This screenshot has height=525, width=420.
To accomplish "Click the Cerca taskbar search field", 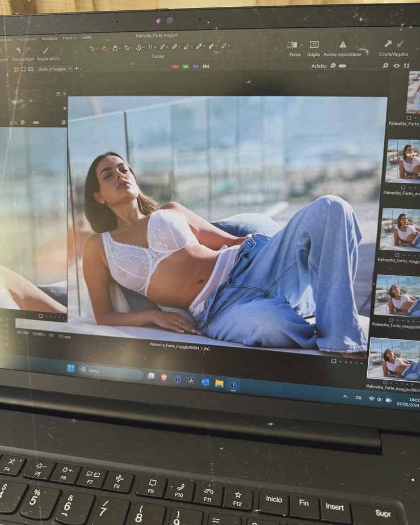I will (111, 371).
